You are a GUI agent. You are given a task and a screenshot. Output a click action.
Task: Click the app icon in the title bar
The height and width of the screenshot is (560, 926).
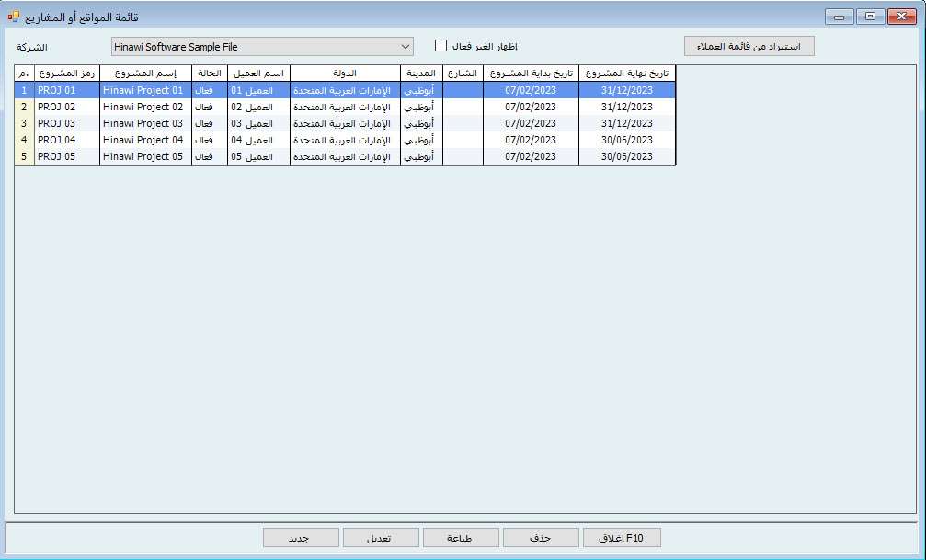[13, 16]
